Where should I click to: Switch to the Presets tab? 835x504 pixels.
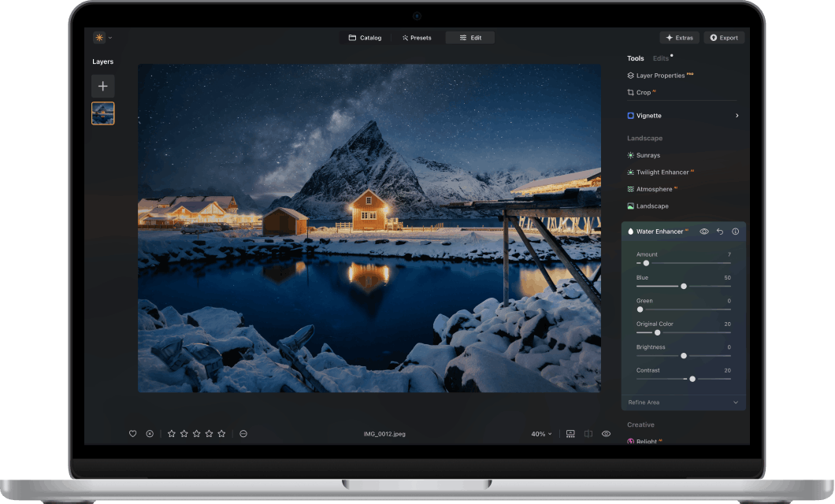pyautogui.click(x=417, y=37)
